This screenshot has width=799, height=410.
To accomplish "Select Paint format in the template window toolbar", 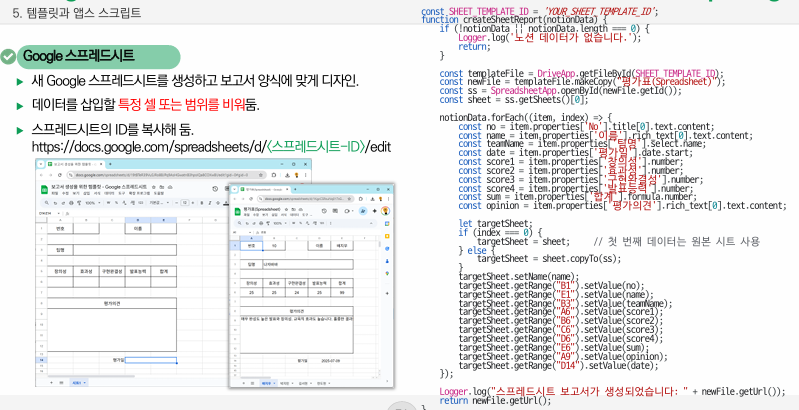I will [x=79, y=203].
